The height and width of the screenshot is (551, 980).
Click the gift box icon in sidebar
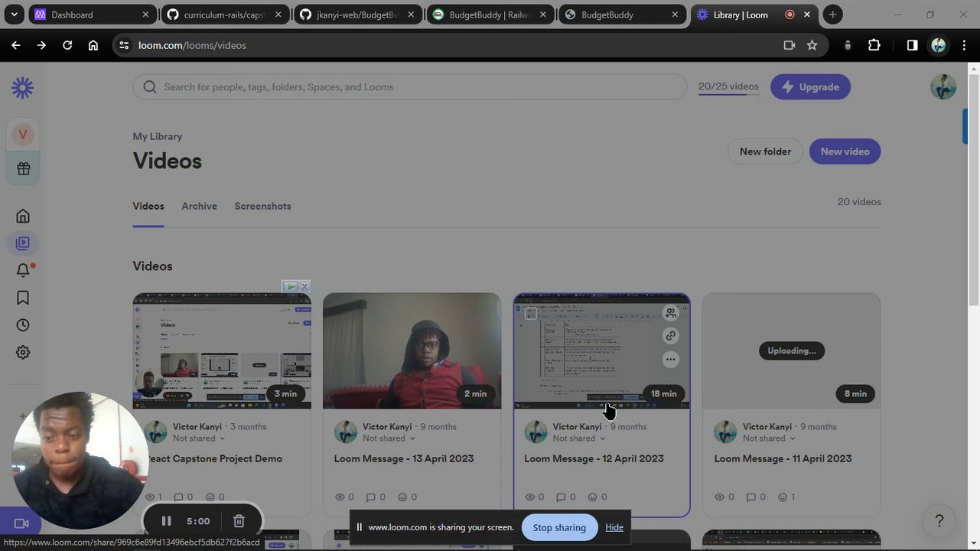click(24, 169)
